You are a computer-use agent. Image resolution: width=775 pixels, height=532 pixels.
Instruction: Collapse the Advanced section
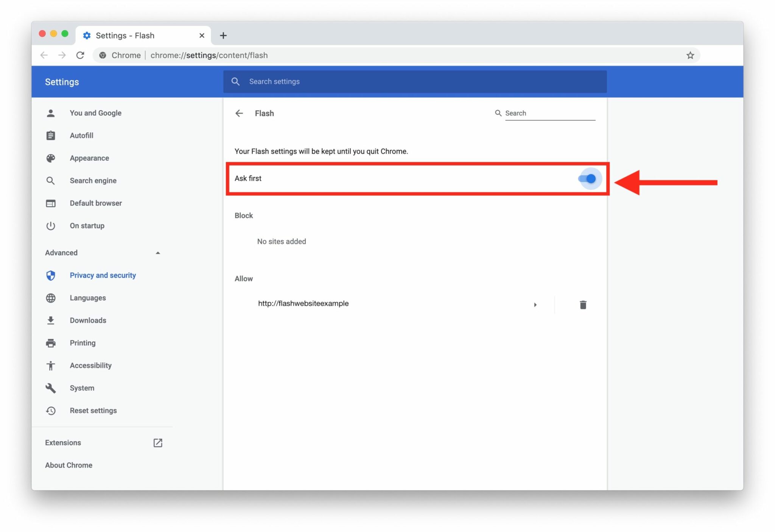click(158, 253)
